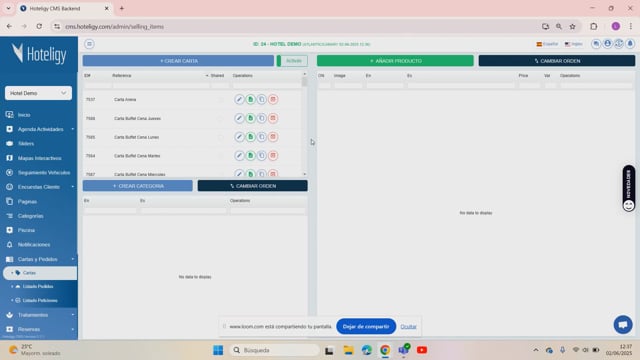Delete Carta Buffet Cena Martes with trash icon

pyautogui.click(x=273, y=156)
